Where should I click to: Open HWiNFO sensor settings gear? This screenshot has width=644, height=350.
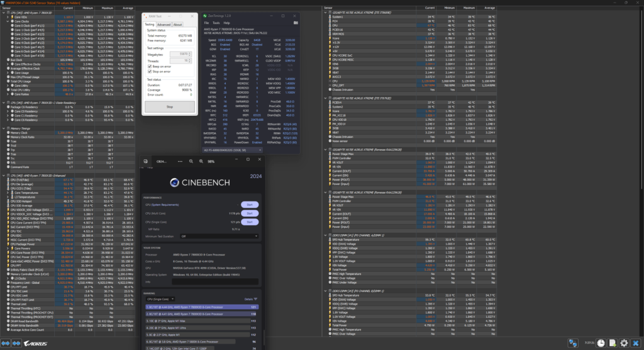(x=625, y=343)
